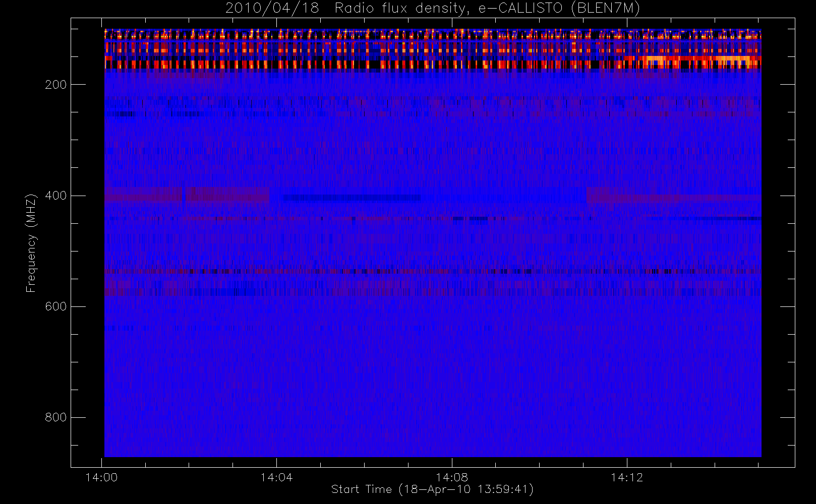Click the 'Start Time (18-Apr-10 13:59:41)' label
The height and width of the screenshot is (504, 816).
432,489
